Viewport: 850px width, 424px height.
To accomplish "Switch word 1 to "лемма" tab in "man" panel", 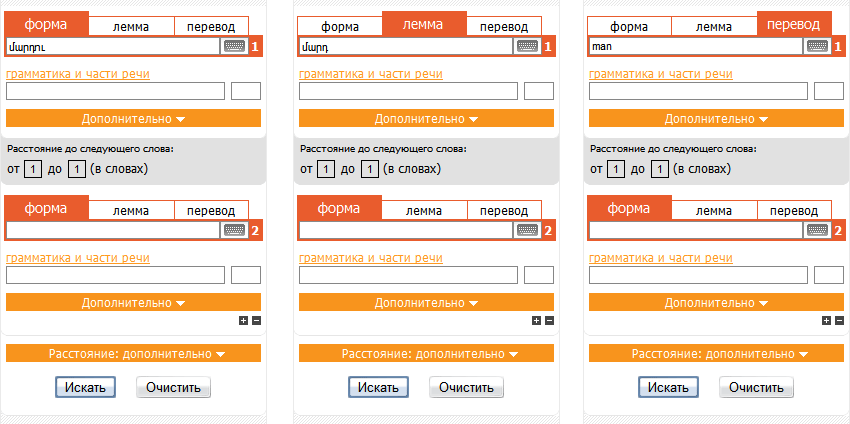I will tap(713, 27).
